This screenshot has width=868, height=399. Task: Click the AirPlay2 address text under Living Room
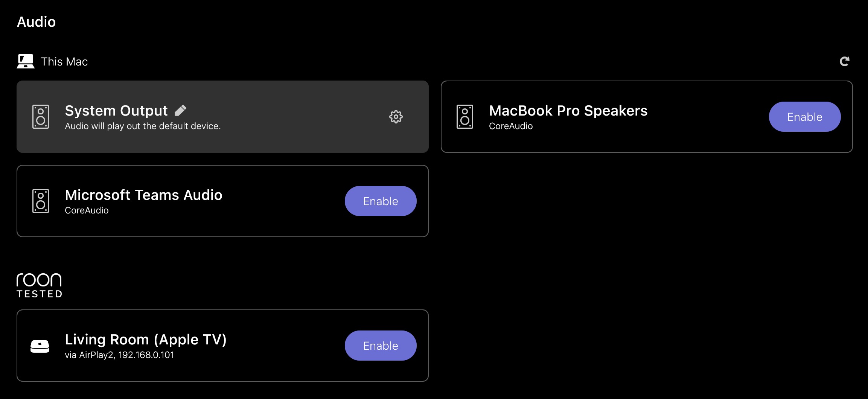tap(119, 355)
